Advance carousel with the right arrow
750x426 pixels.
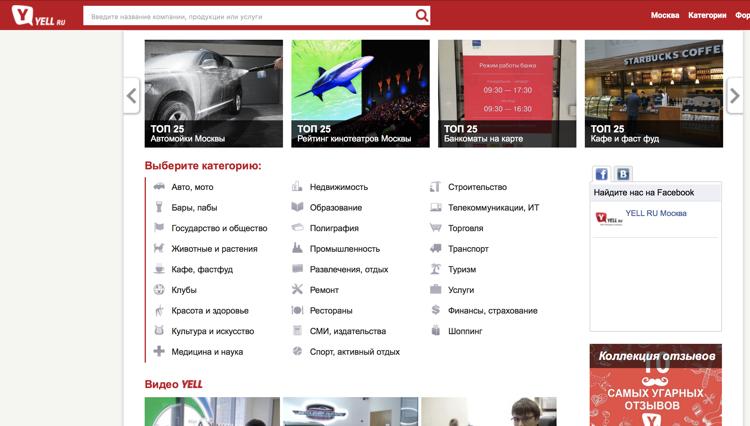(736, 96)
